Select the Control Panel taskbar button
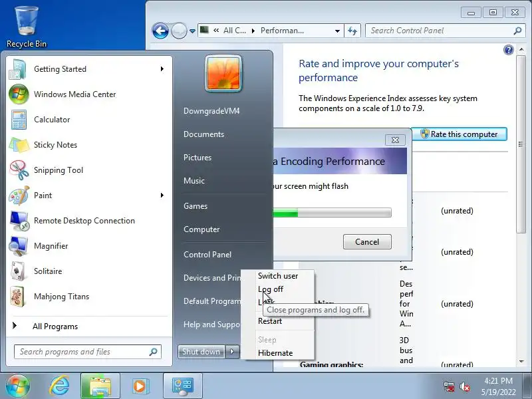 (182, 386)
